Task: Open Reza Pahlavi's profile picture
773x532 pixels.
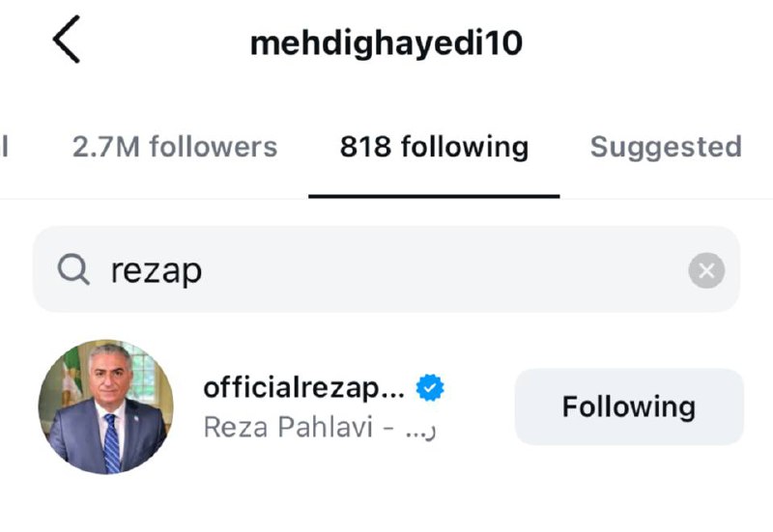Action: [106, 406]
